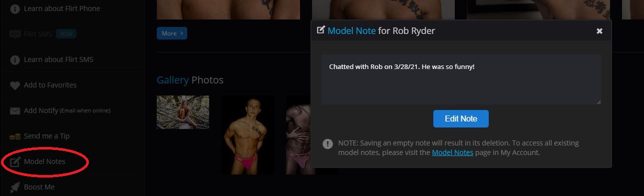This screenshot has width=644, height=196.
Task: Click the rocket icon for Boost Me
Action: coord(15,187)
